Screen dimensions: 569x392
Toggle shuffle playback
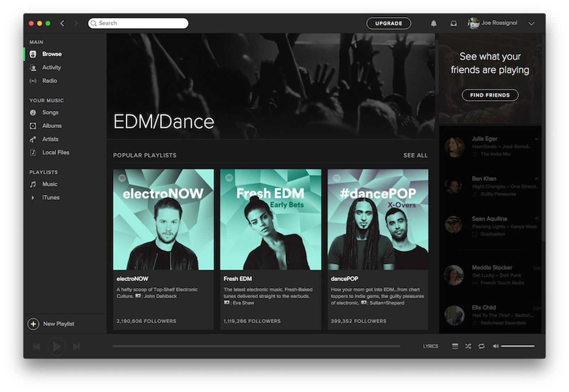468,346
